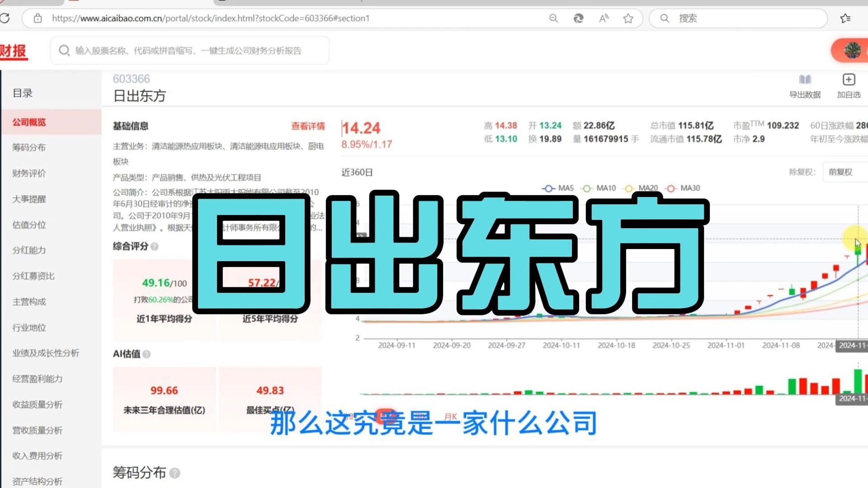Click the 2024-10-11 date axis label
The image size is (868, 488).
[x=561, y=345]
